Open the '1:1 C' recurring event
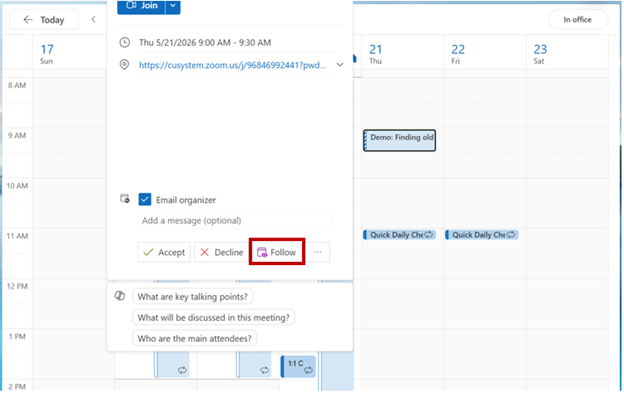The width and height of the screenshot is (624, 394). click(298, 367)
